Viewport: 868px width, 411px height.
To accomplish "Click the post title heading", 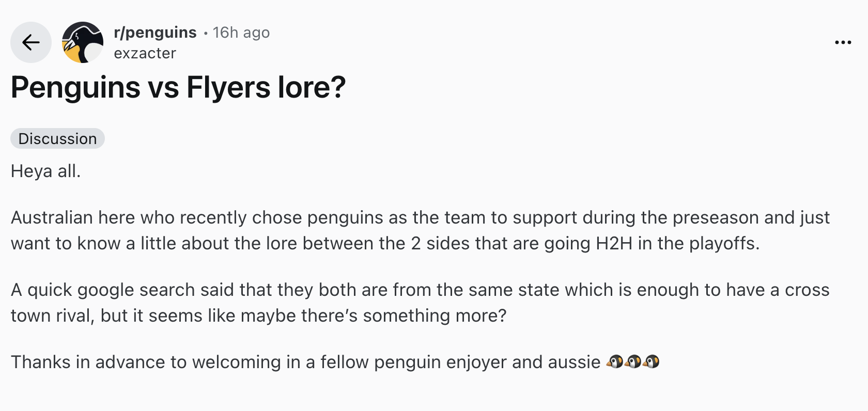I will click(x=178, y=87).
